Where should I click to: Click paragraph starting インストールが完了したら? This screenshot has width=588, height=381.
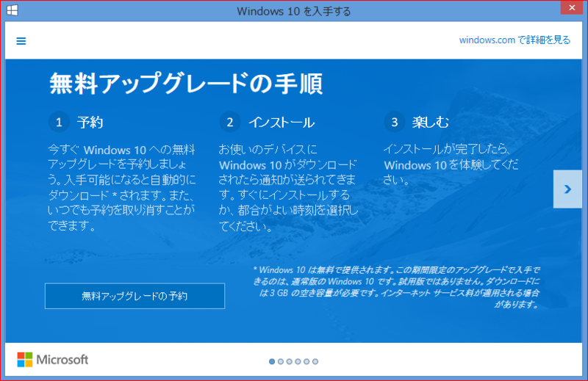click(x=451, y=165)
